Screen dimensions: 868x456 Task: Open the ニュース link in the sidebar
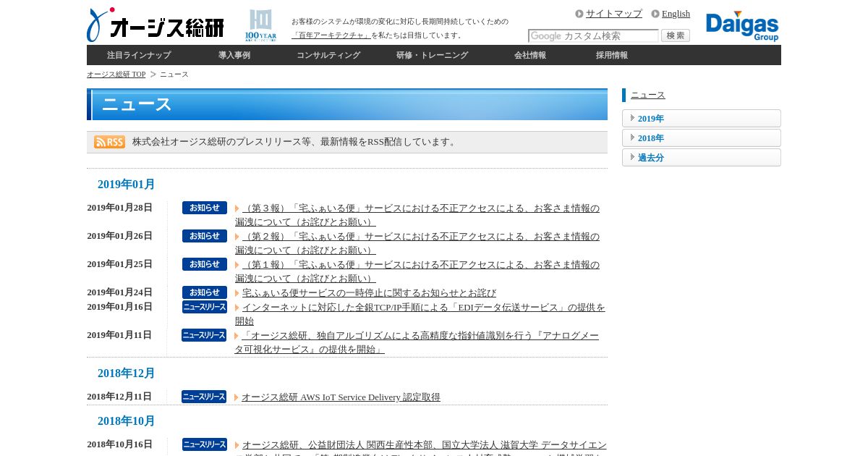pyautogui.click(x=648, y=95)
